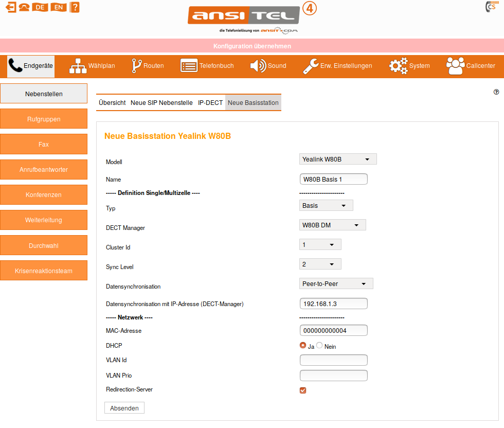
Task: Switch language to German with DE flag
Action: [40, 7]
